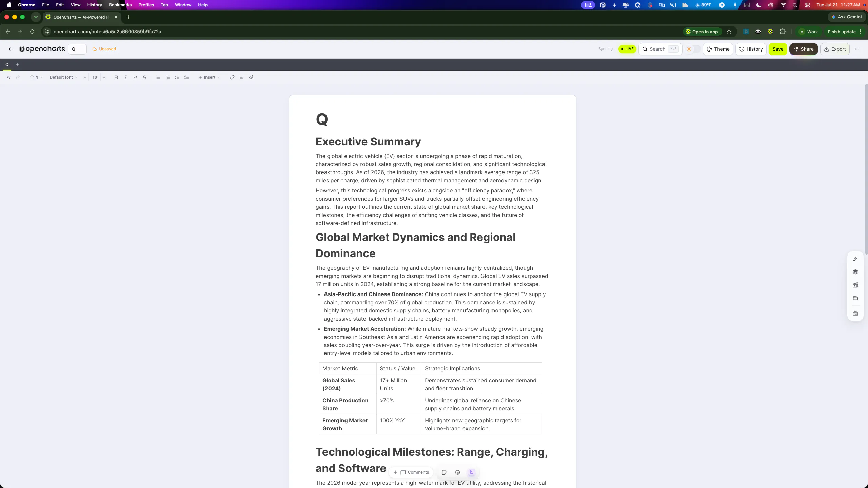Viewport: 868px width, 488px height.
Task: Toggle the light/dark mode switch
Action: tap(693, 49)
